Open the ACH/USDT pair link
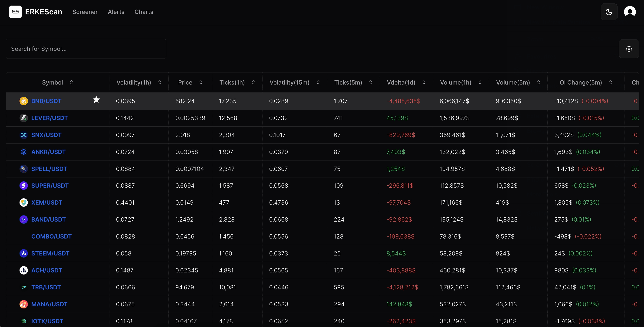The height and width of the screenshot is (327, 644). pos(47,270)
